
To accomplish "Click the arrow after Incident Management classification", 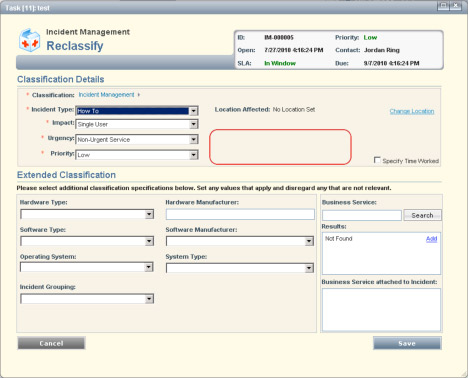I will [139, 95].
